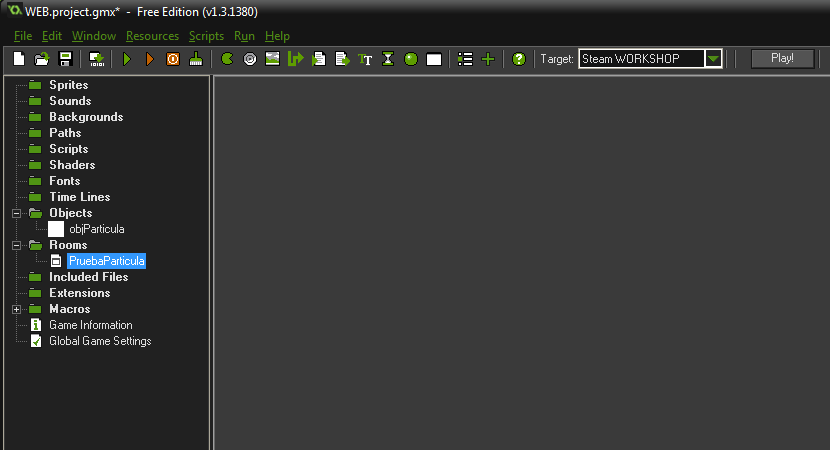Open the Target dropdown arrow
Viewport: 830px width, 450px height.
pos(714,59)
